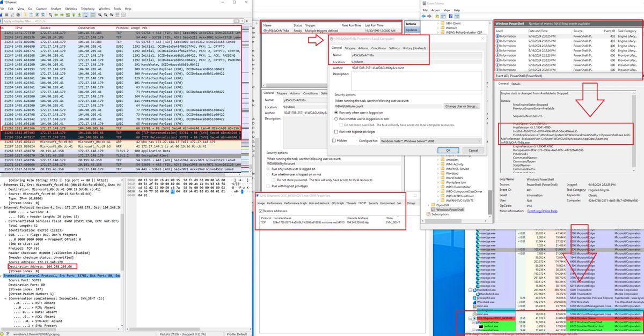Stop the running Wireshark capture
The height and width of the screenshot is (336, 644).
point(6,15)
